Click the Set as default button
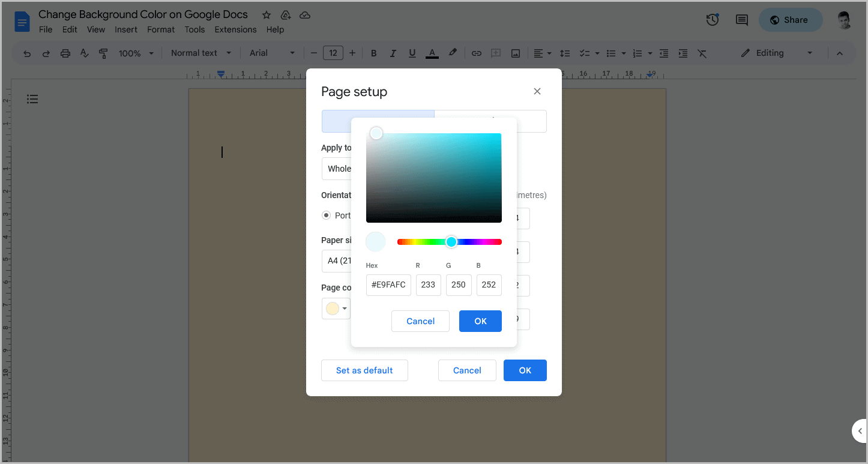The height and width of the screenshot is (464, 868). 364,370
